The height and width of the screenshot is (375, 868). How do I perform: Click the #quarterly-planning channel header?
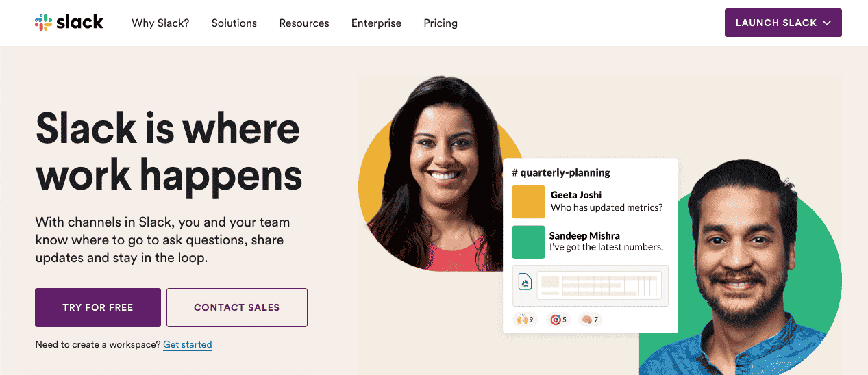(x=561, y=172)
